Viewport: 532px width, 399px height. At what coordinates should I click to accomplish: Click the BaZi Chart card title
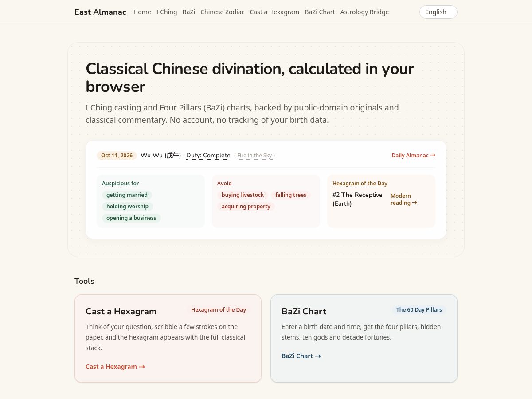(304, 311)
